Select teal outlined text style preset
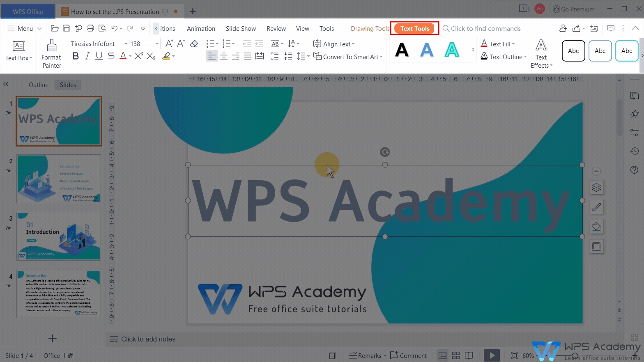Viewport: 644px width, 362px height. [452, 50]
